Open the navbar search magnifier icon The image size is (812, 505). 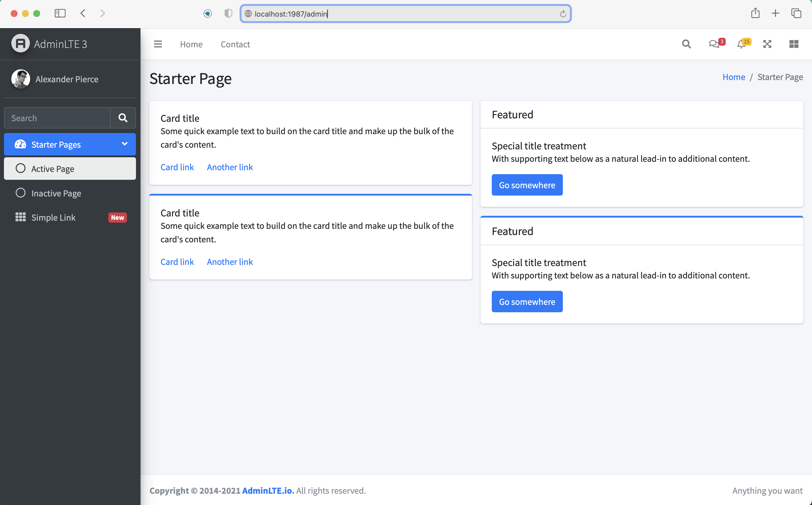point(686,44)
